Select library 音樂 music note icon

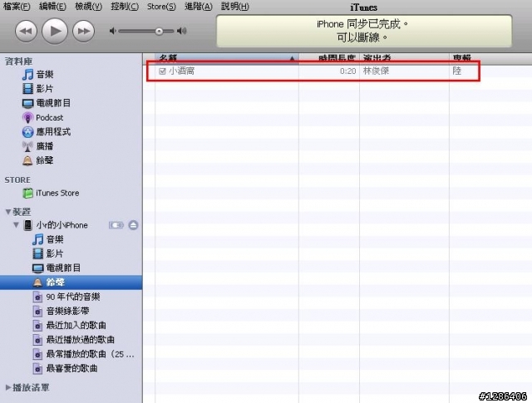point(27,74)
